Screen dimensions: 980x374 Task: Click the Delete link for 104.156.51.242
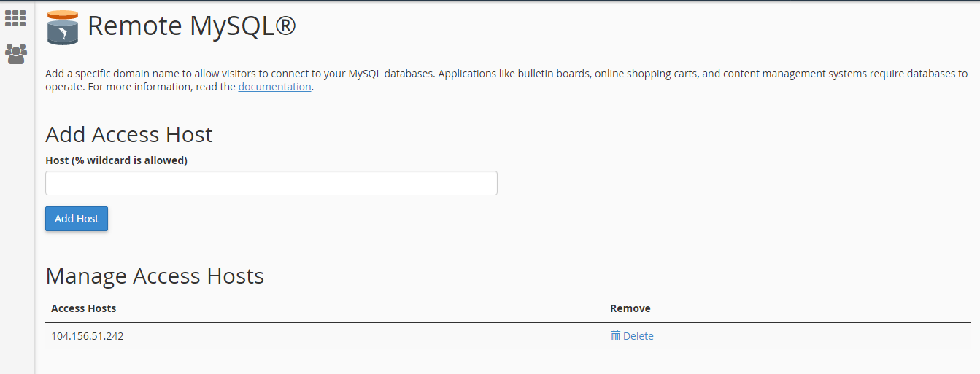(x=638, y=336)
